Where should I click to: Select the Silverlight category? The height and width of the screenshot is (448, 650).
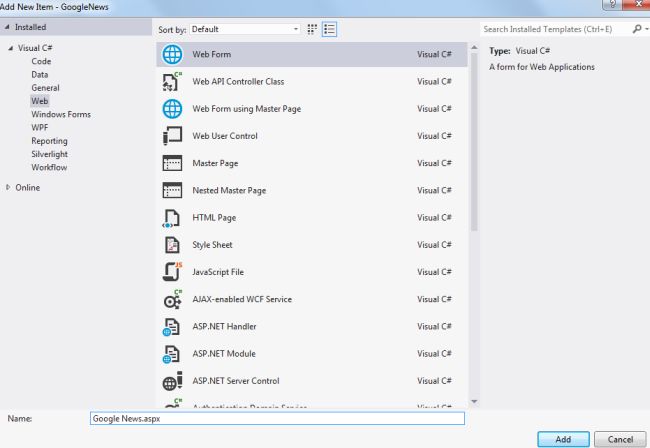[49, 154]
